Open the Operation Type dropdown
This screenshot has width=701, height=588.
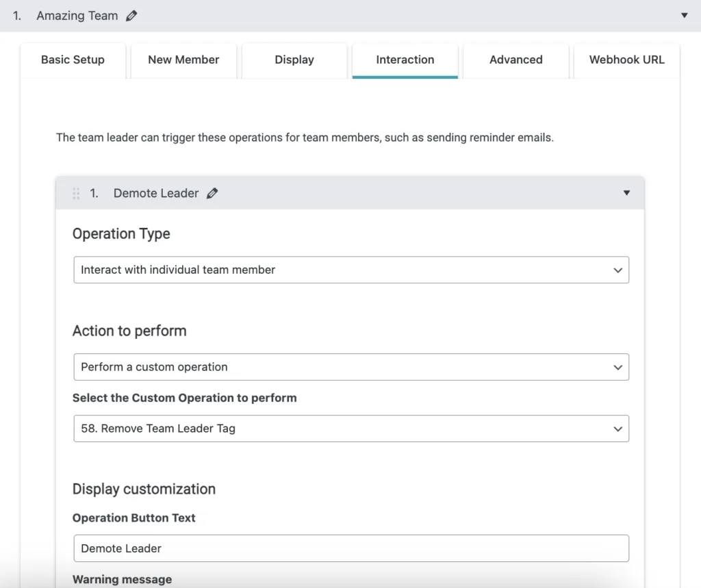tap(350, 270)
